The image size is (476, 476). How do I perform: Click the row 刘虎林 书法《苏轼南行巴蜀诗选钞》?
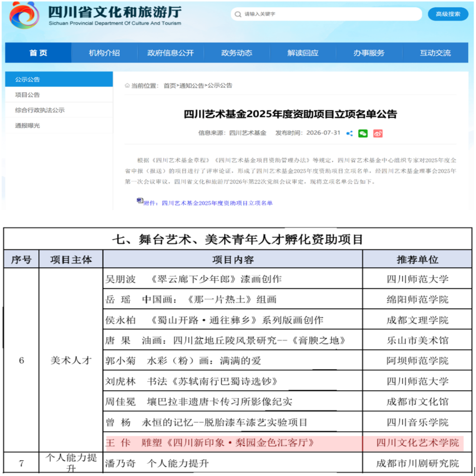click(x=233, y=381)
